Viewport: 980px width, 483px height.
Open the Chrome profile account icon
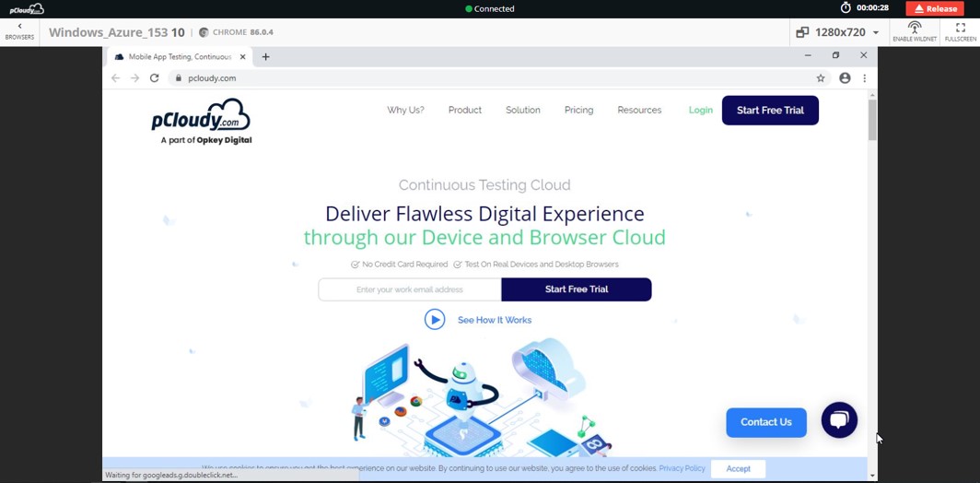(845, 78)
